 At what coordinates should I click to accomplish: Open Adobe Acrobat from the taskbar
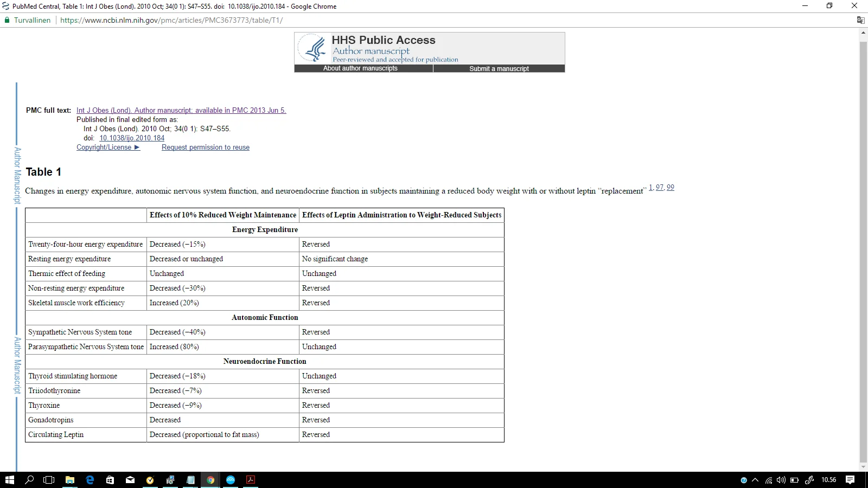pyautogui.click(x=251, y=480)
